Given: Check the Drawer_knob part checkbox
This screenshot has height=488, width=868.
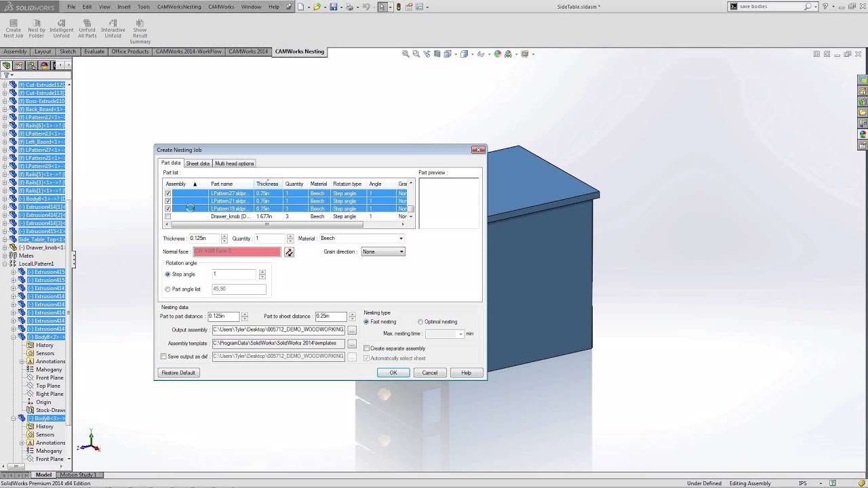Looking at the screenshot, I should tap(167, 216).
